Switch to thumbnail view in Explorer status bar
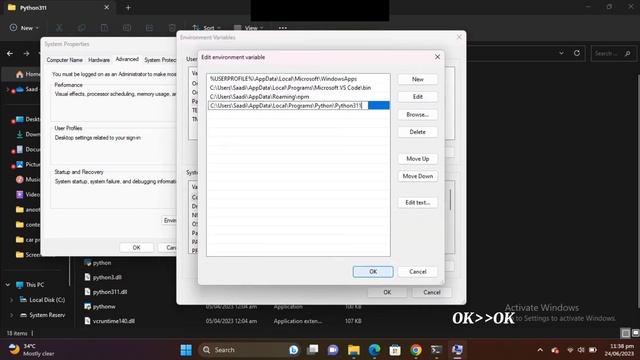Screen dimensions: 640x360 (635, 333)
